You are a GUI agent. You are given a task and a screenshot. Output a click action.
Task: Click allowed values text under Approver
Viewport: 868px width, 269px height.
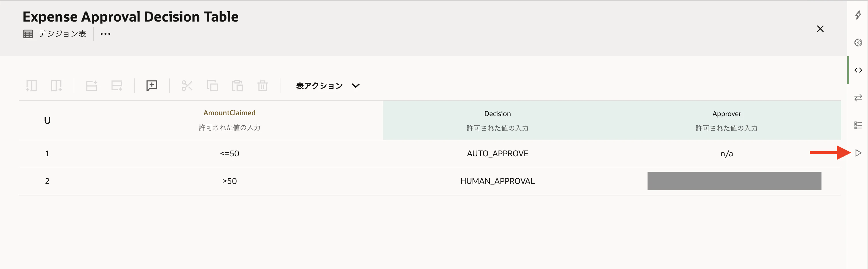tap(726, 128)
